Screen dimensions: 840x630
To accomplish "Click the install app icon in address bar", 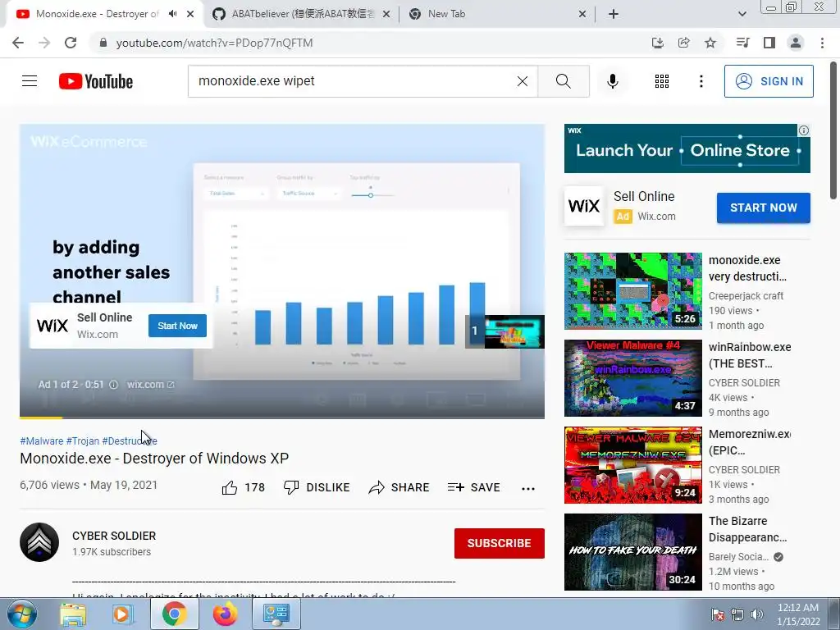I will [x=657, y=43].
